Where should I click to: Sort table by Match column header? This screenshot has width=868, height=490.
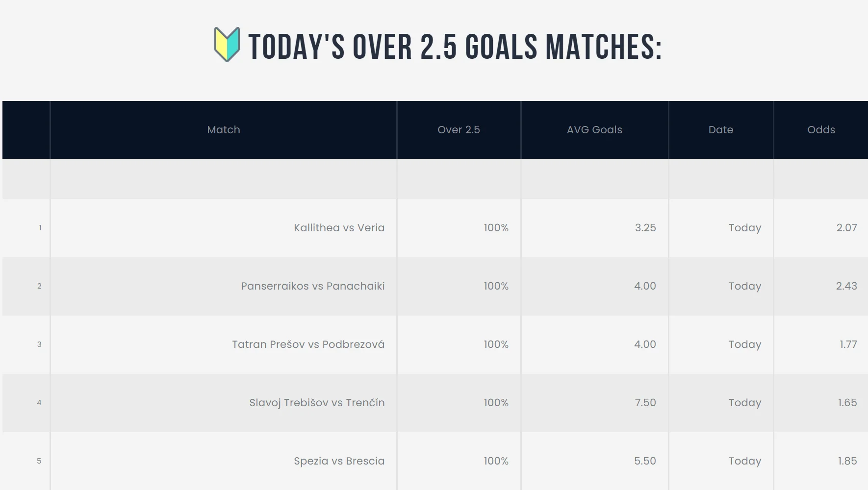[x=224, y=130]
